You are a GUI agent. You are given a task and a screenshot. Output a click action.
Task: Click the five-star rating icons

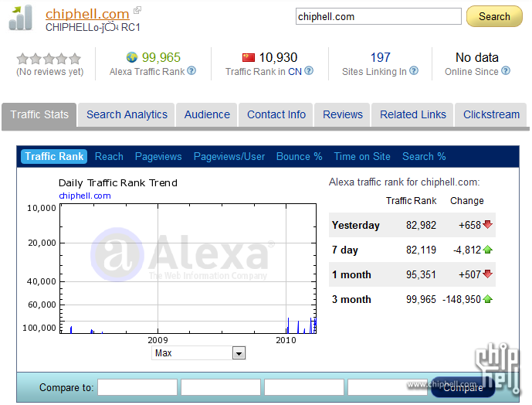tap(49, 59)
